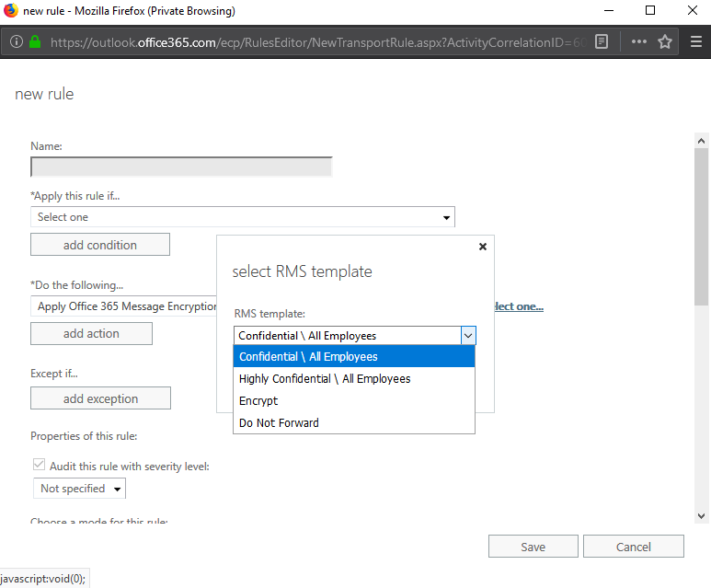
Task: Click the scrollbar up arrow
Action: tap(701, 141)
